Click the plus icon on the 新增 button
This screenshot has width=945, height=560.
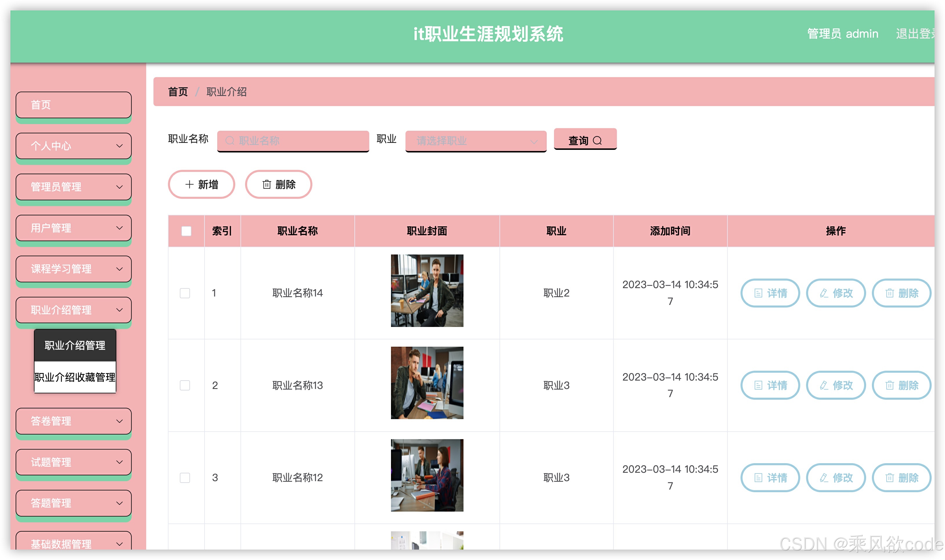tap(189, 184)
